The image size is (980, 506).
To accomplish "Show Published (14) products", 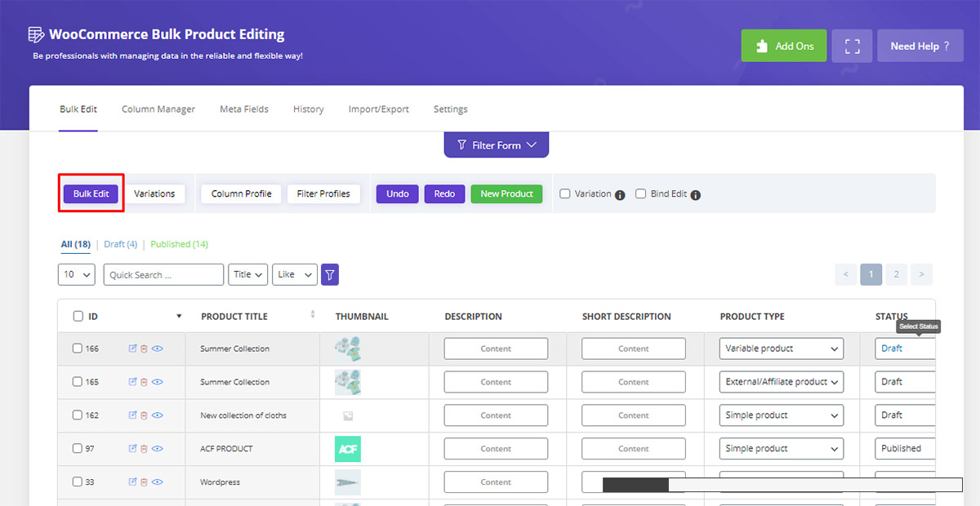I will 180,244.
